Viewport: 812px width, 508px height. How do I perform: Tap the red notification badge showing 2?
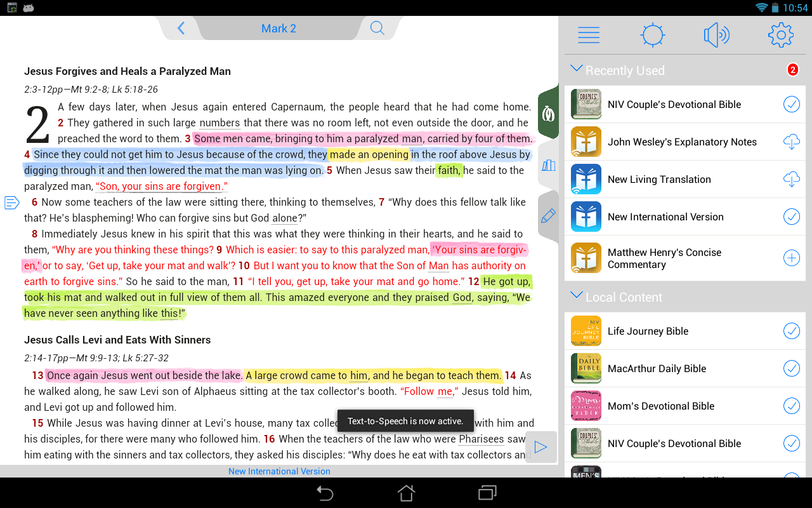coord(792,70)
